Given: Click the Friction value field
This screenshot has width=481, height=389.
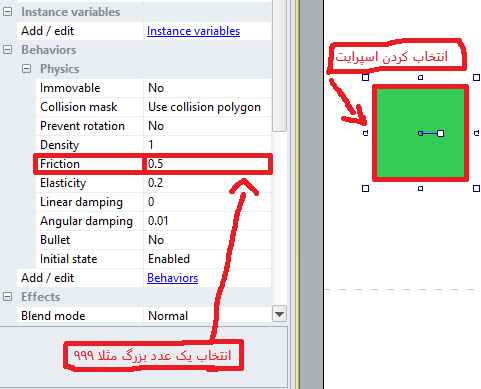Looking at the screenshot, I should point(207,164).
